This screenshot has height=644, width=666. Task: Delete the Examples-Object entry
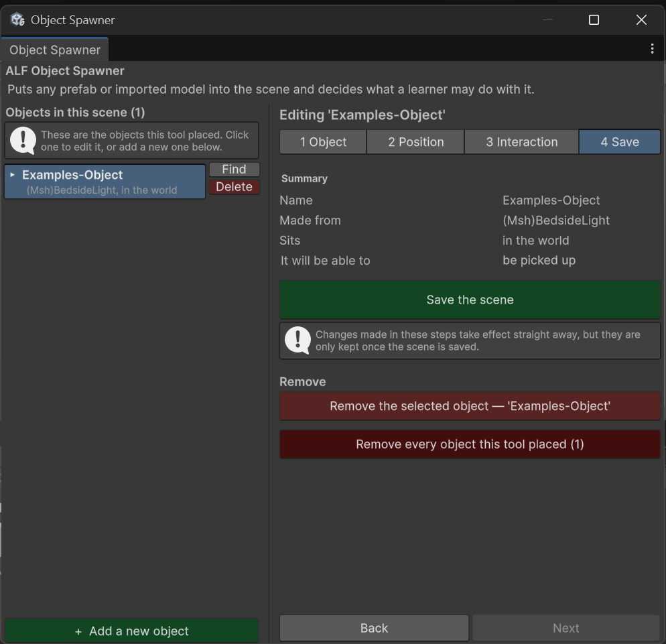(234, 187)
